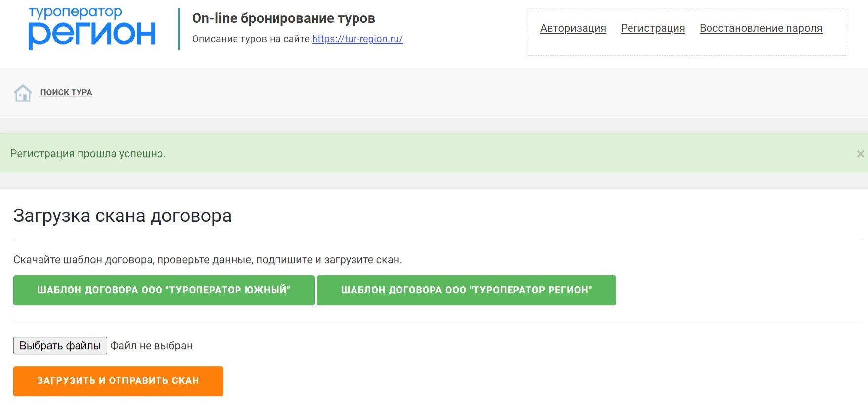The height and width of the screenshot is (420, 868).
Task: Open the tur-region.ru website link
Action: click(357, 39)
